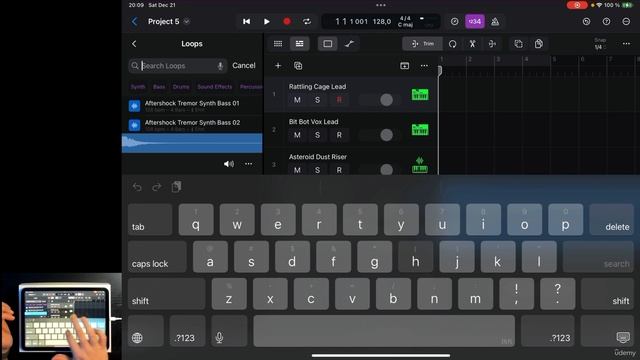Add a new track with plus button
The image size is (640, 360).
tap(278, 66)
